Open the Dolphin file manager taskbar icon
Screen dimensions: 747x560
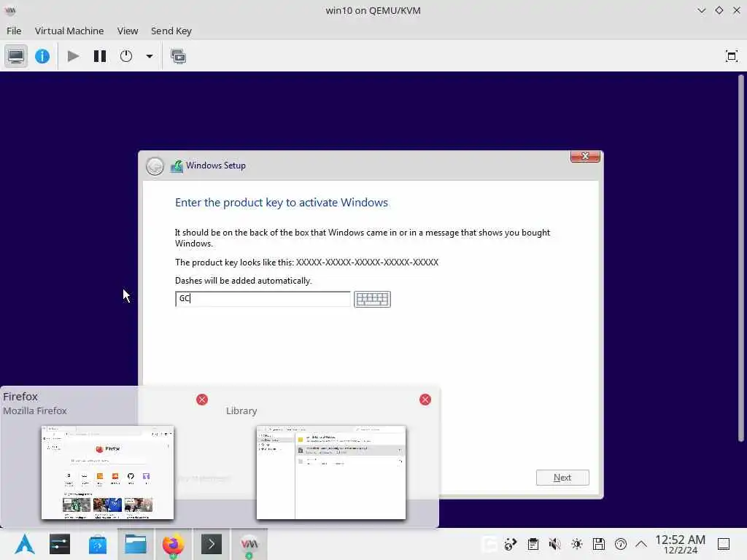click(x=136, y=544)
